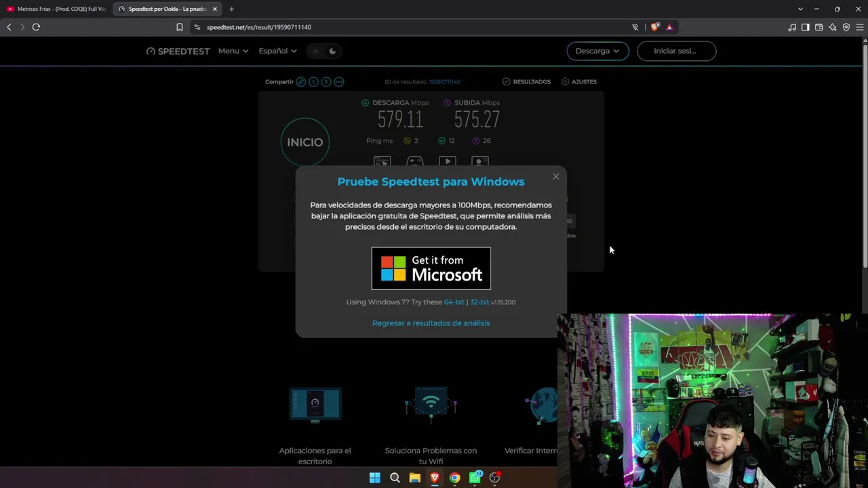Share result on X (Twitter)
Viewport: 868px width, 488px height.
[x=313, y=82]
